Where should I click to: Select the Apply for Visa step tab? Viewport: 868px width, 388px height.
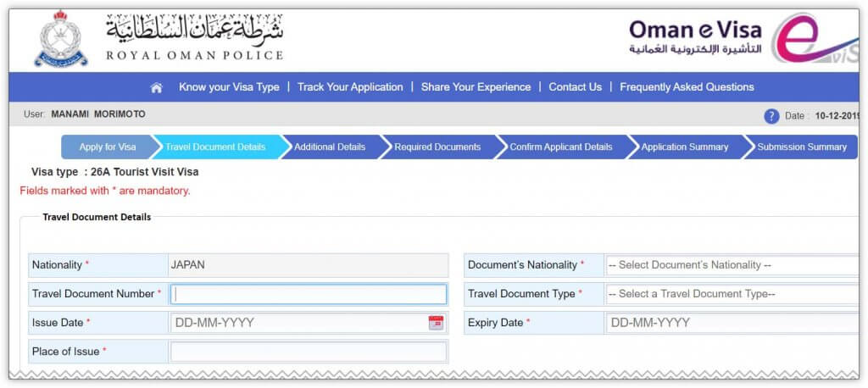tap(108, 147)
